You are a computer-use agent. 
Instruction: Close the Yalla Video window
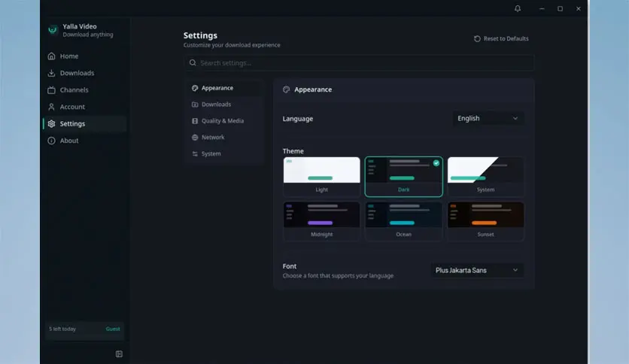pyautogui.click(x=578, y=8)
